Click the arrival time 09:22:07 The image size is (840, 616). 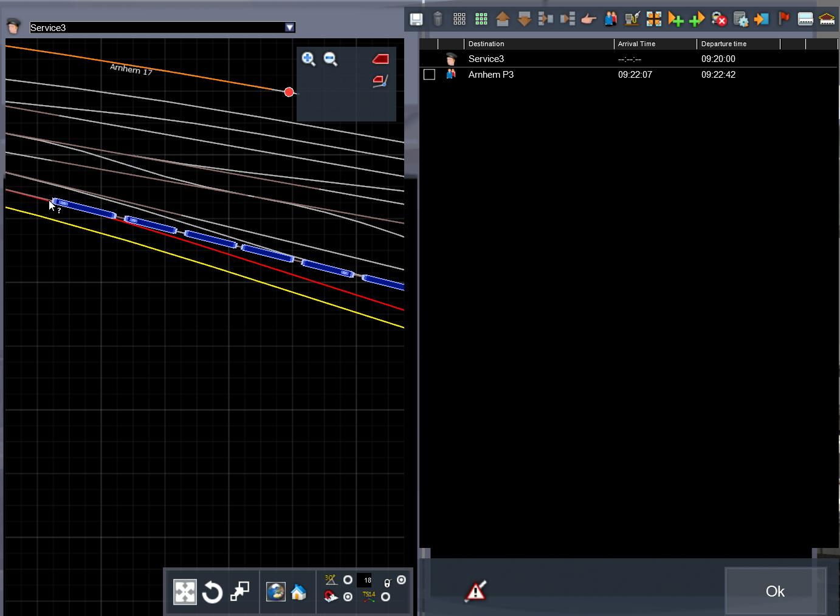tap(635, 75)
